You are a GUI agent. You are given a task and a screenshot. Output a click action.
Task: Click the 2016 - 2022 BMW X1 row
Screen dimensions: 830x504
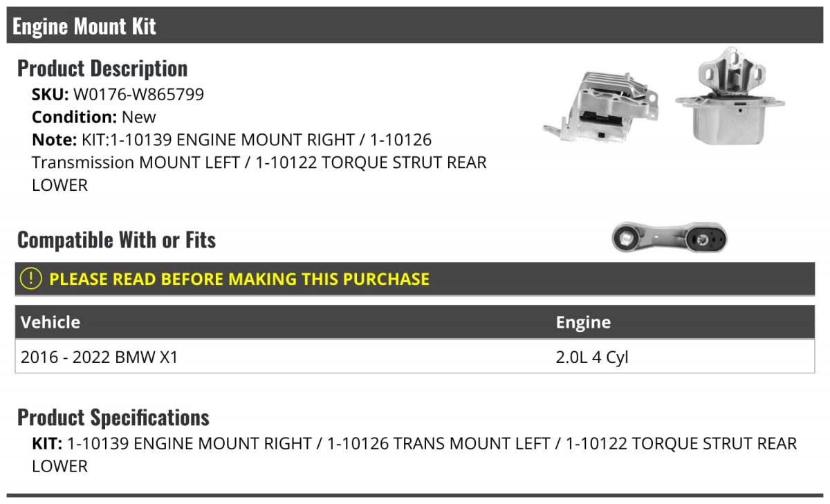(415, 357)
